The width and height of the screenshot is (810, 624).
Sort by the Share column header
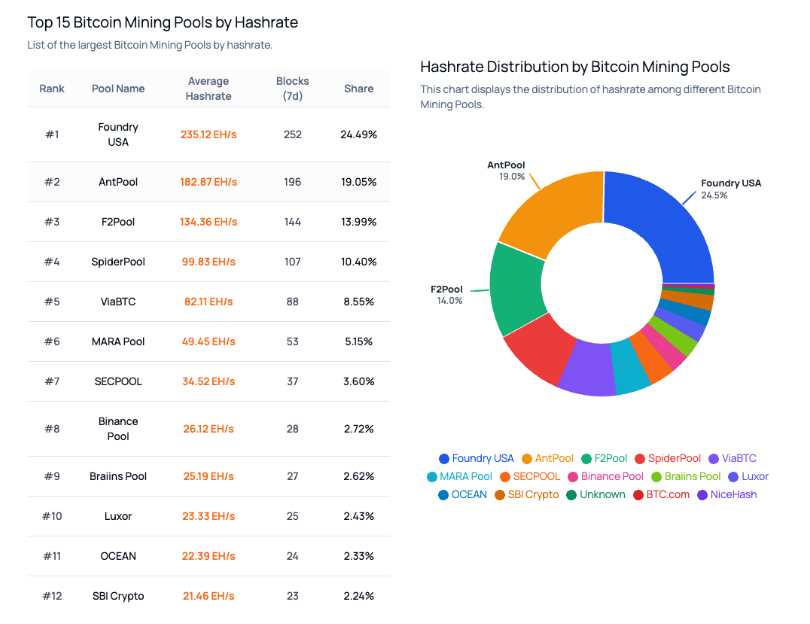[359, 89]
